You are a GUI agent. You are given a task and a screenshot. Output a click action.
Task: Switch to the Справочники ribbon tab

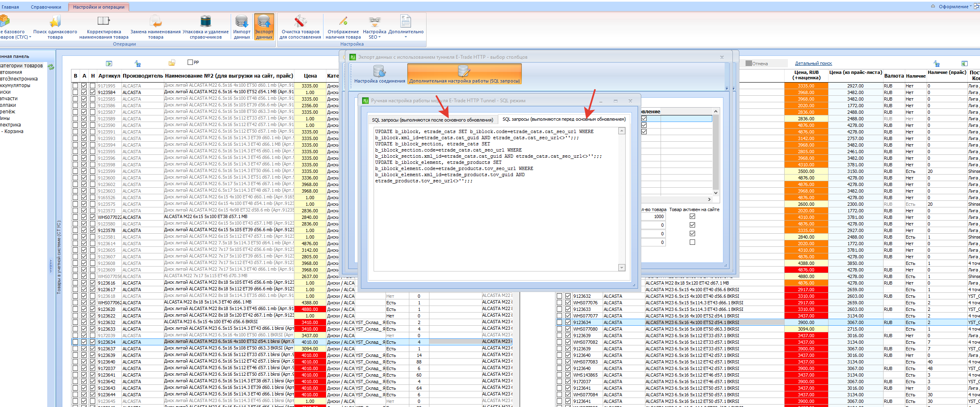click(46, 7)
